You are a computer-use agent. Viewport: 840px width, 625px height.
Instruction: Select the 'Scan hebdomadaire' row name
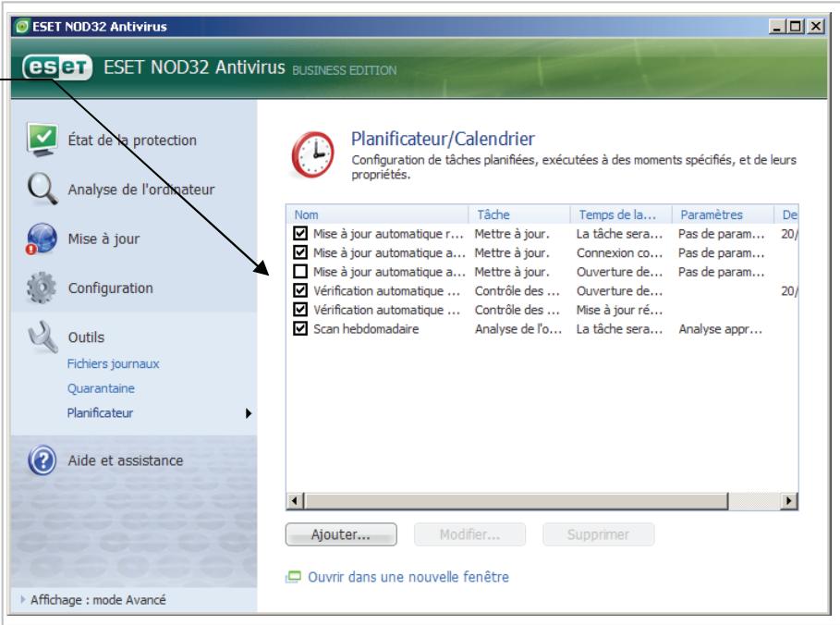(366, 328)
